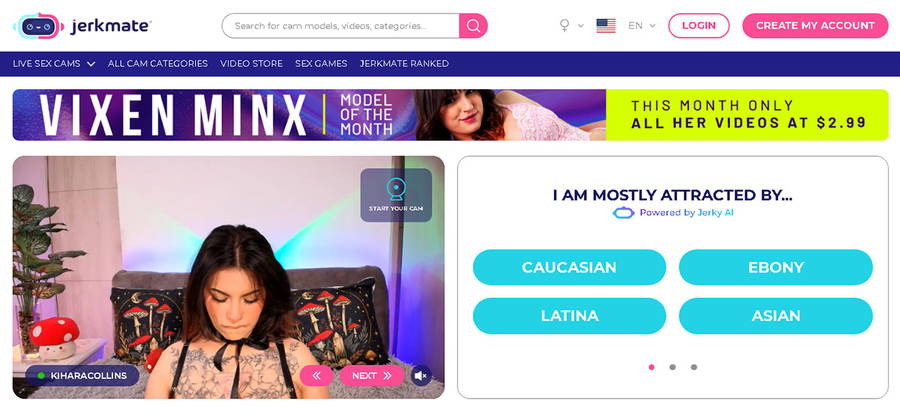Click the magnifying glass search icon
This screenshot has height=419, width=900.
click(473, 26)
